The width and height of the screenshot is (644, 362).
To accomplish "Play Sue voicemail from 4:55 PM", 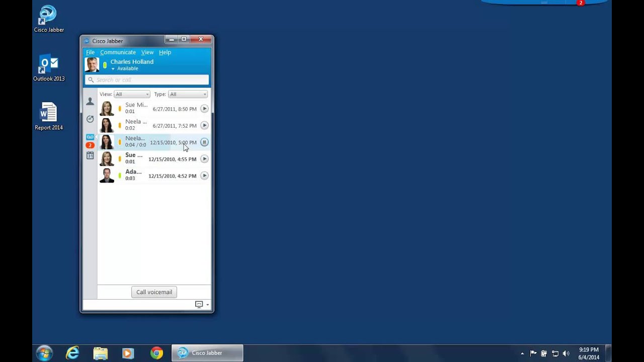I will [204, 159].
